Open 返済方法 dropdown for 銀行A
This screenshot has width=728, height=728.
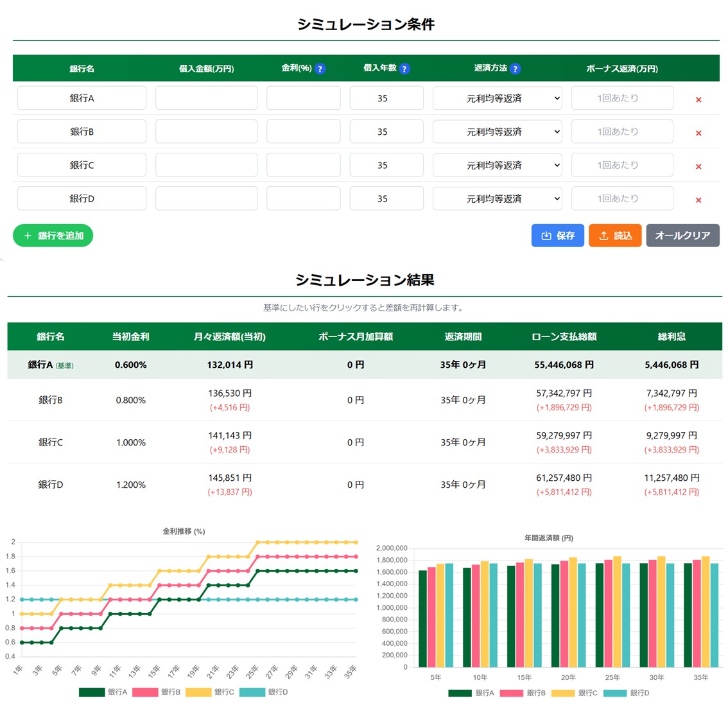(497, 98)
